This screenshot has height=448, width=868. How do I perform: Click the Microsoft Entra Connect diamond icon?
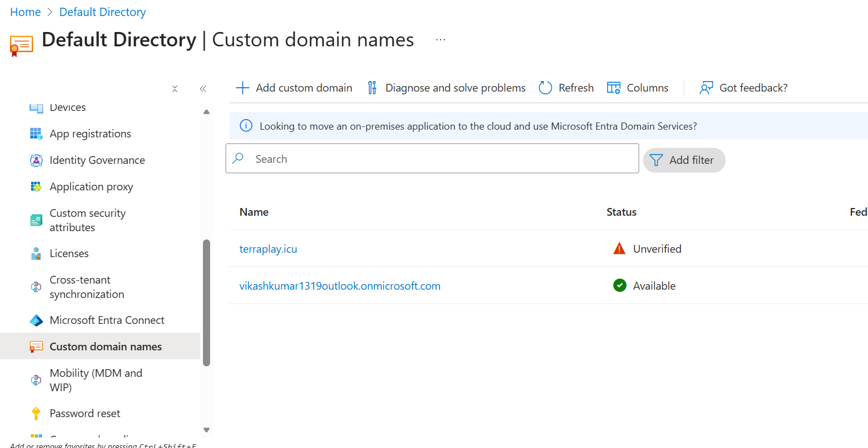click(36, 320)
